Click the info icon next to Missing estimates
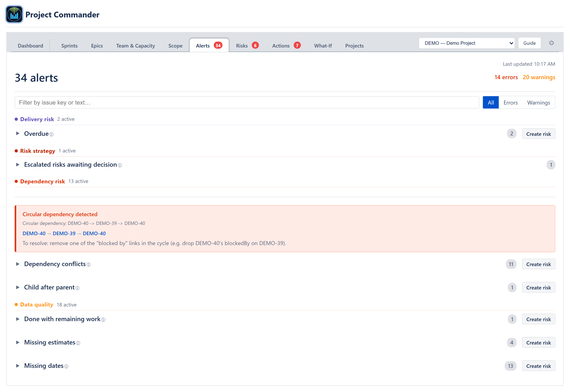The image size is (570, 392). [x=78, y=343]
